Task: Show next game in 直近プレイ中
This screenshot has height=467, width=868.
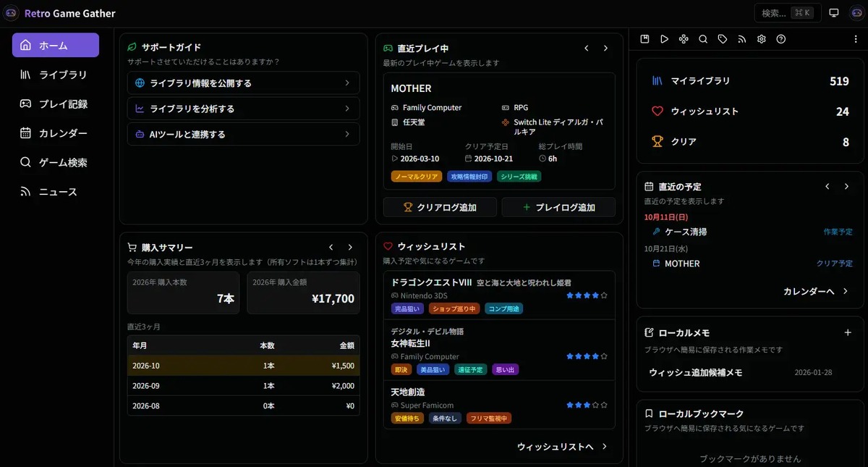Action: point(605,49)
